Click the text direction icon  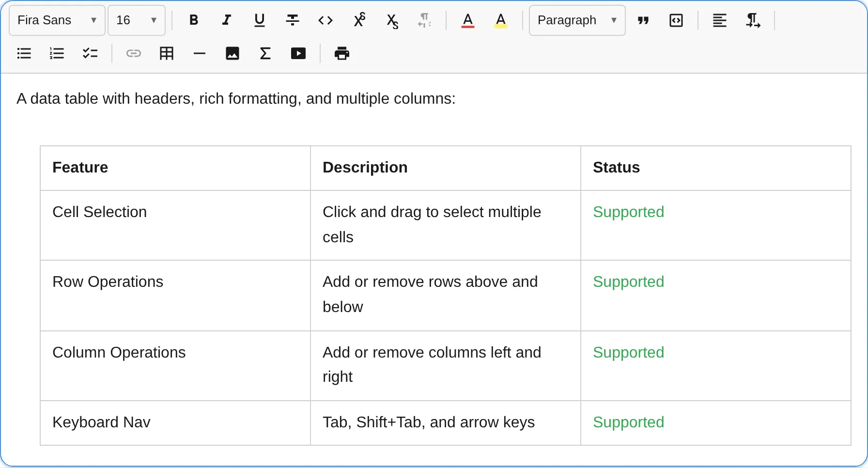[753, 20]
